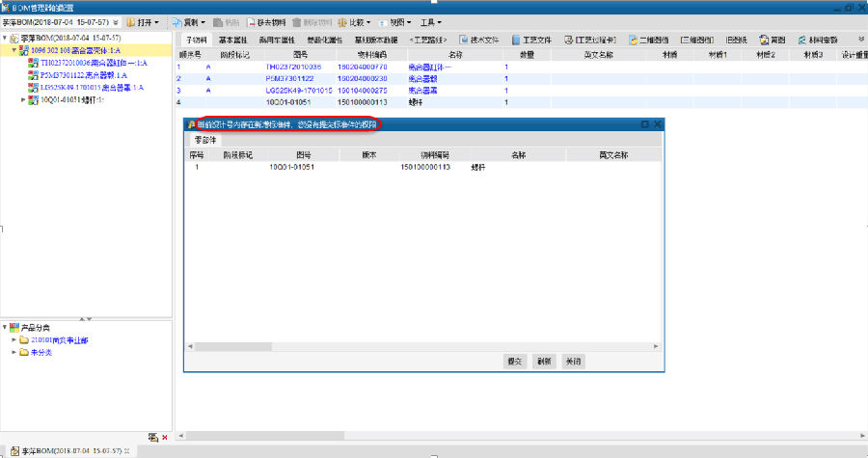Expand the 10Q01-01051 螺杆 tree node
This screenshot has width=868, height=458.
coord(23,100)
